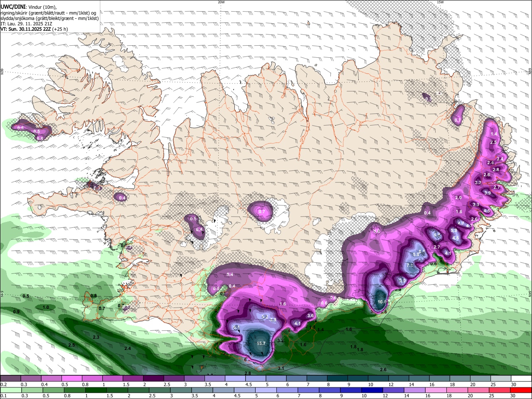Click the 1.0 rain value over southwest sea
Screen dimensions: 532x399
(46, 307)
